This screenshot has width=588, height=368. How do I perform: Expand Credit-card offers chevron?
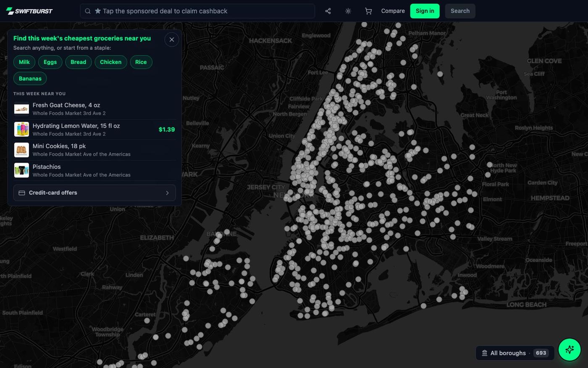point(167,193)
